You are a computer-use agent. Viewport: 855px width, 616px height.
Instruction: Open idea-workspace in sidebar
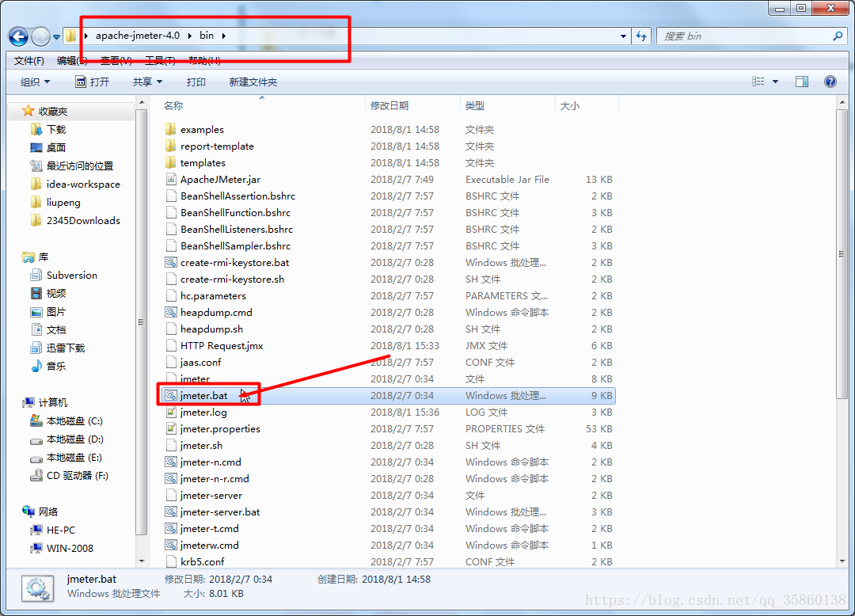pyautogui.click(x=83, y=184)
